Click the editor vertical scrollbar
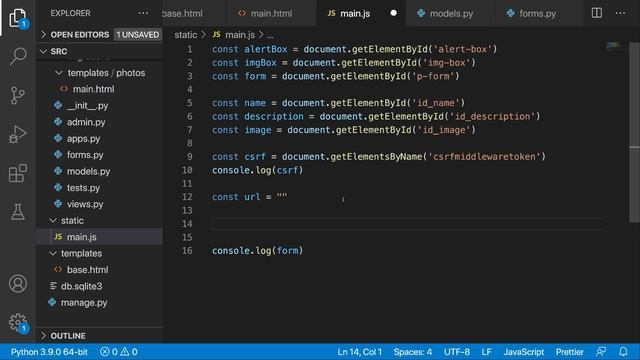The width and height of the screenshot is (640, 360). (634, 133)
